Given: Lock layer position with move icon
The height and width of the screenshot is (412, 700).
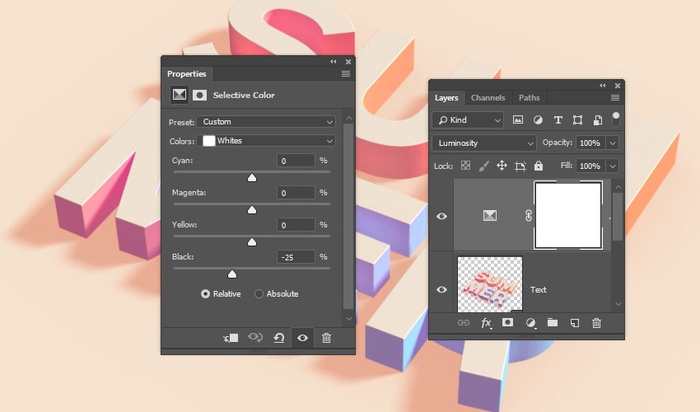Looking at the screenshot, I should coord(502,166).
